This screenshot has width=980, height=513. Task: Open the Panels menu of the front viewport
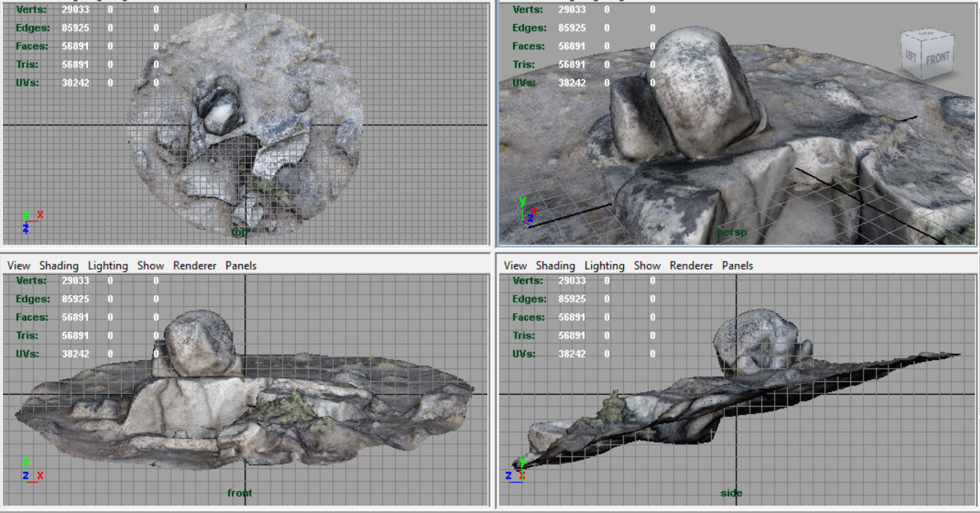(240, 265)
